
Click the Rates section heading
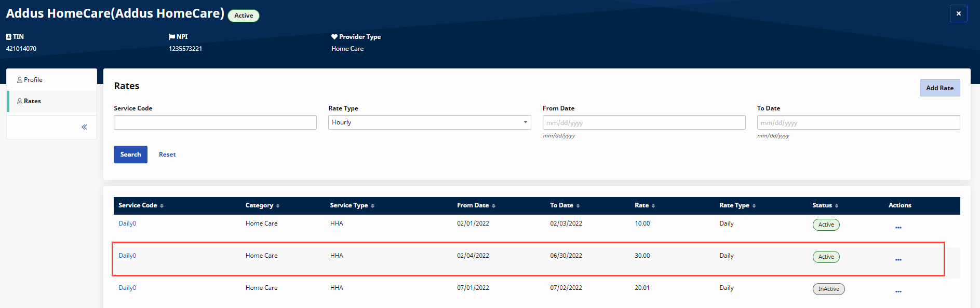click(x=127, y=86)
